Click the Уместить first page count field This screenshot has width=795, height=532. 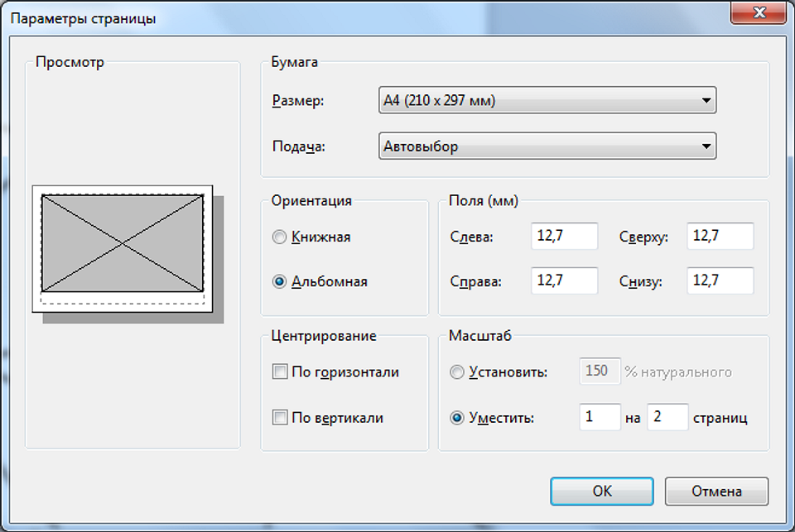(600, 417)
